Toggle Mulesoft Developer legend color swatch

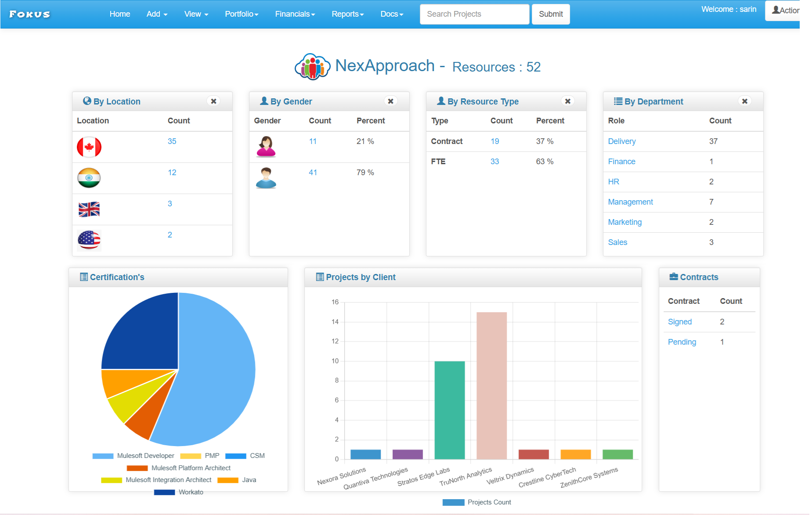tap(103, 456)
